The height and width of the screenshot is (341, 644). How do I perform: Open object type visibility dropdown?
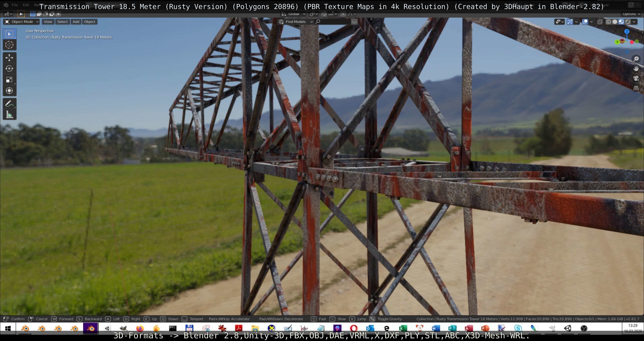point(559,22)
